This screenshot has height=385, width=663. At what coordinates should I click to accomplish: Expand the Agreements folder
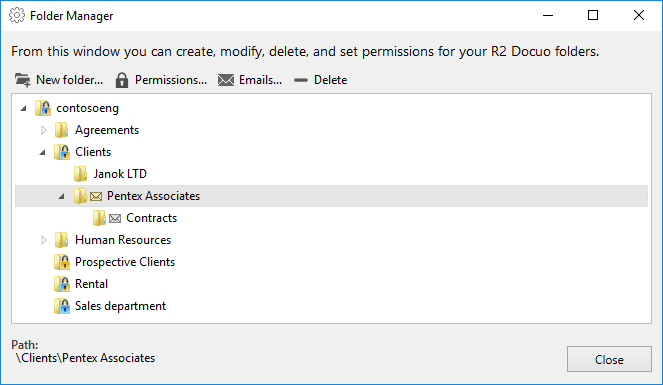44,130
